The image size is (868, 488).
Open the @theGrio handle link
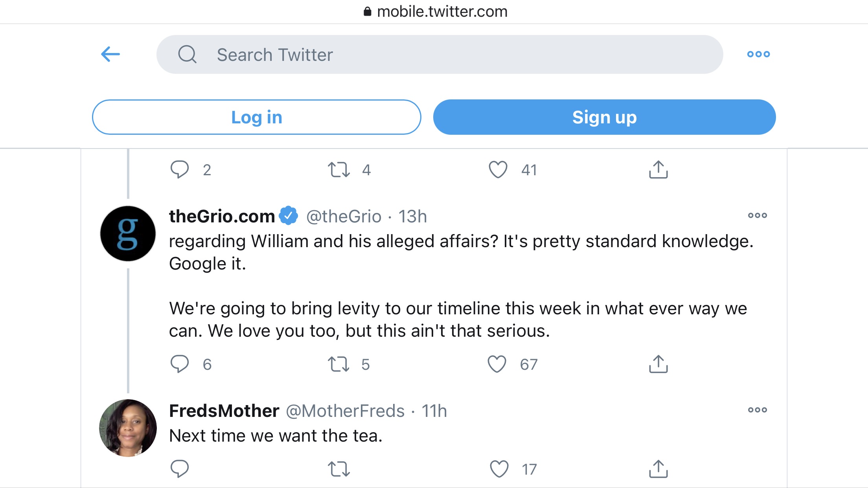click(x=344, y=216)
